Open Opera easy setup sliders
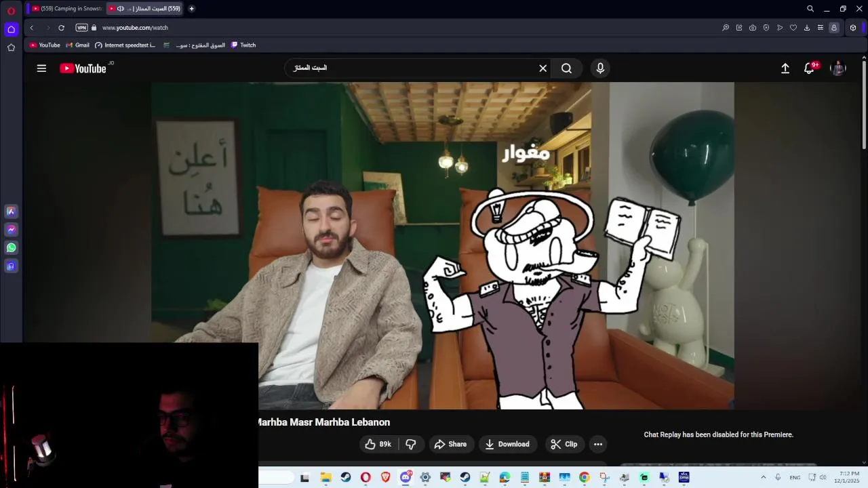The width and height of the screenshot is (868, 488). (x=821, y=28)
